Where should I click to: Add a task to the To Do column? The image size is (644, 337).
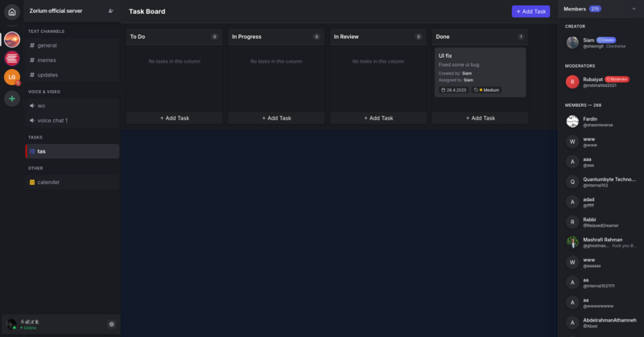click(174, 118)
